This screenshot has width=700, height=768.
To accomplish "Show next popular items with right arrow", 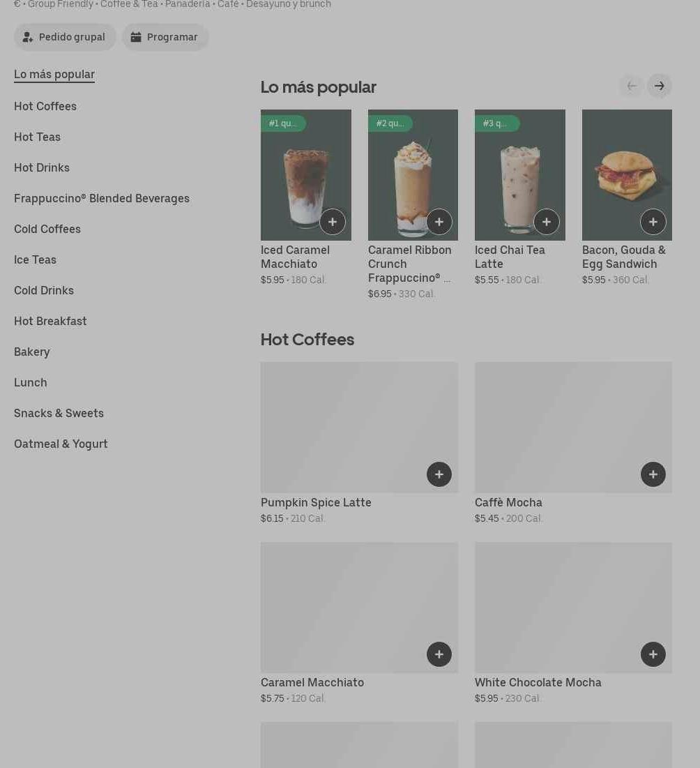I will pos(660,86).
